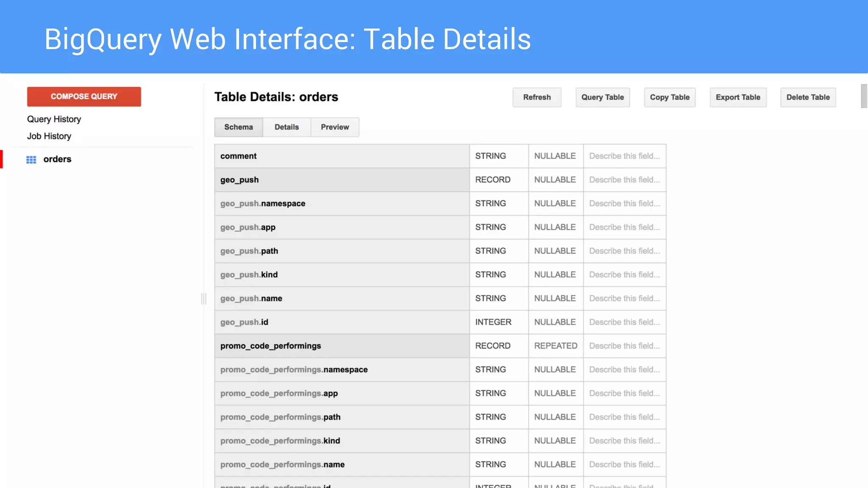Switch to the Details tab

pyautogui.click(x=287, y=127)
